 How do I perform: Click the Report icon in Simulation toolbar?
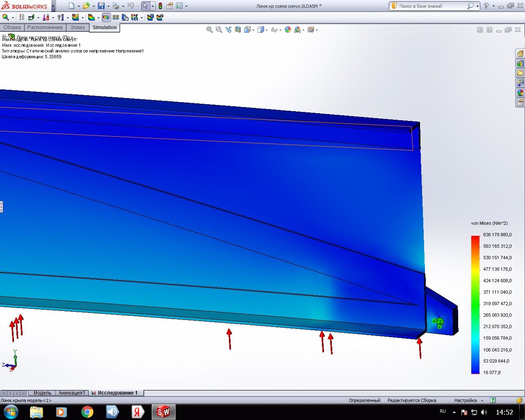tap(150, 17)
